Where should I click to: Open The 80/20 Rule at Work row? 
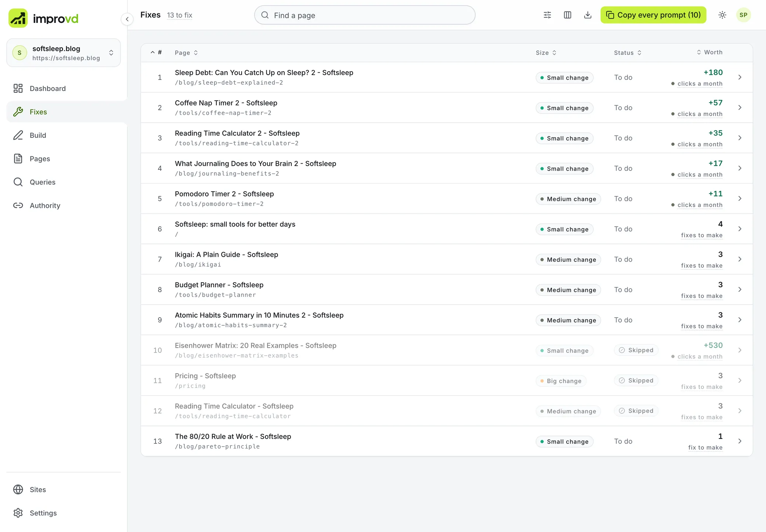pyautogui.click(x=447, y=441)
